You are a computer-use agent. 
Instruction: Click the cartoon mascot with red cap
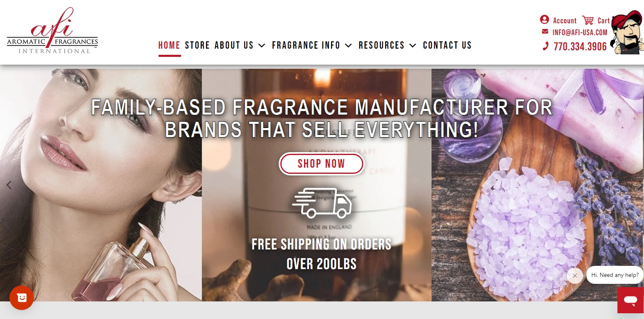[627, 33]
